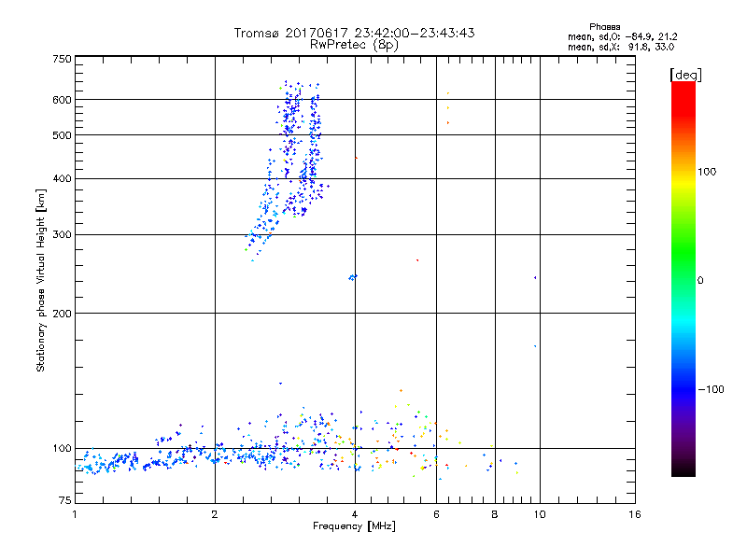Click the x-axis tick label '16'

635,514
